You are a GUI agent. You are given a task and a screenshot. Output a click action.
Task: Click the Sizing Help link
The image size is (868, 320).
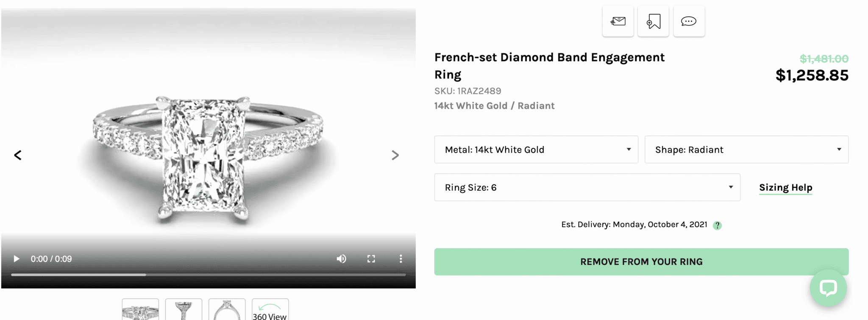[x=785, y=187]
